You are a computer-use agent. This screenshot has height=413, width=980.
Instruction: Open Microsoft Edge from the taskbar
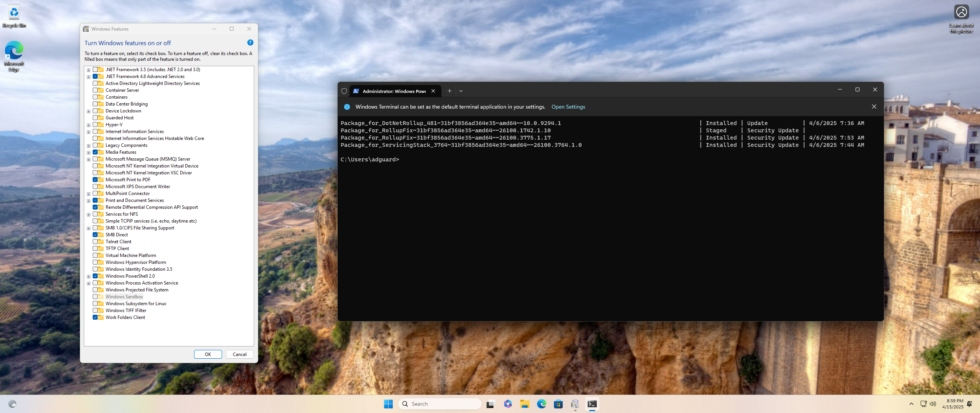541,403
